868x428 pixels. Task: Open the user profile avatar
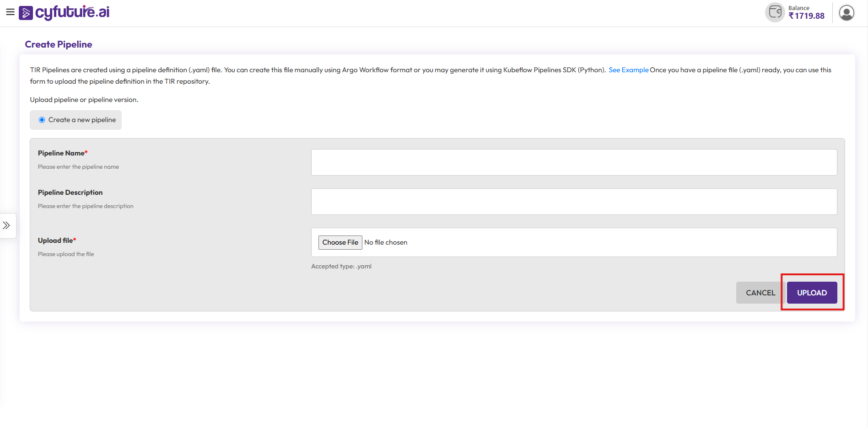(x=846, y=13)
